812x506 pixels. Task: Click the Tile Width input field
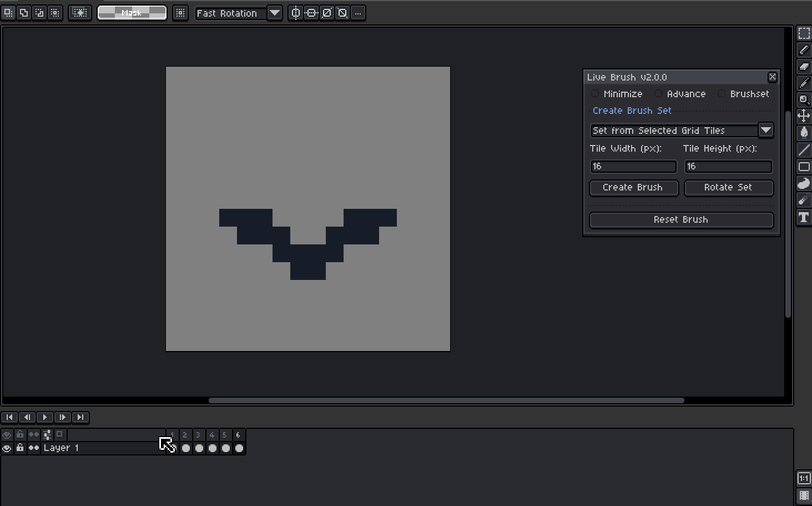point(633,166)
